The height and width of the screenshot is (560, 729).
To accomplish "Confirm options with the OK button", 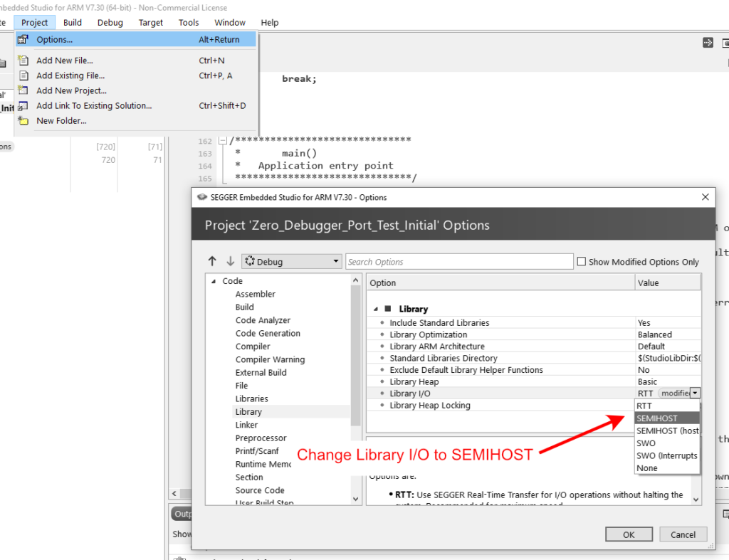I will coord(629,534).
